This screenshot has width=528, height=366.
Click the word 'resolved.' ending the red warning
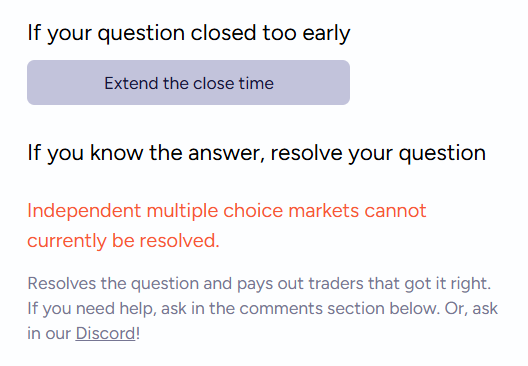click(x=179, y=241)
